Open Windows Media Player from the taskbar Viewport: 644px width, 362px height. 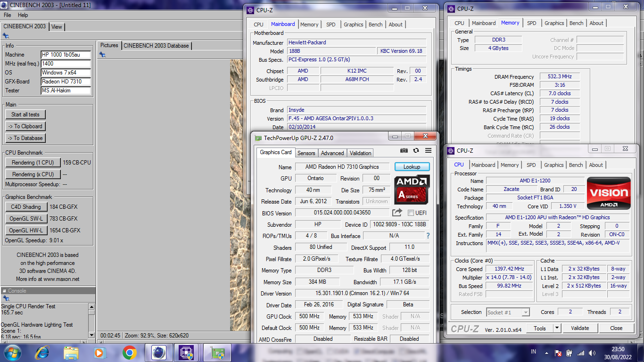[99, 353]
